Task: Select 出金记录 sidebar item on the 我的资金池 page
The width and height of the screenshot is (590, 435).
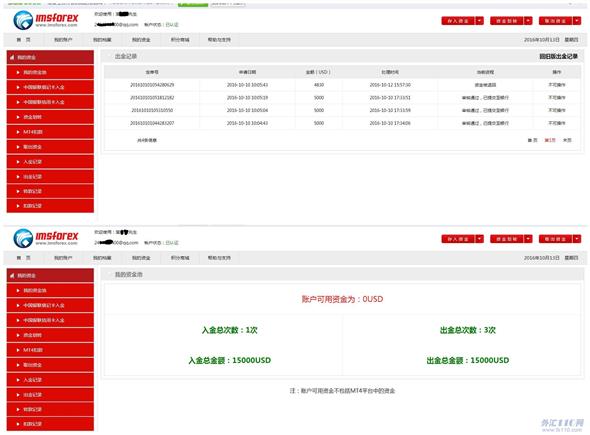Action: (x=50, y=395)
